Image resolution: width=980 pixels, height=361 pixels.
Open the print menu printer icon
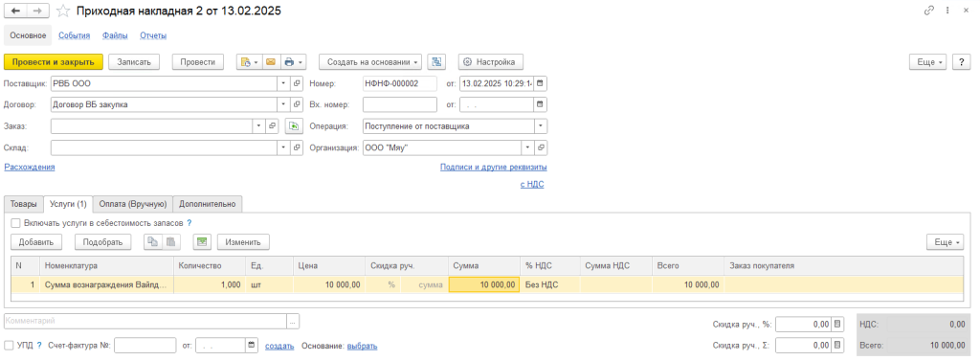point(293,62)
